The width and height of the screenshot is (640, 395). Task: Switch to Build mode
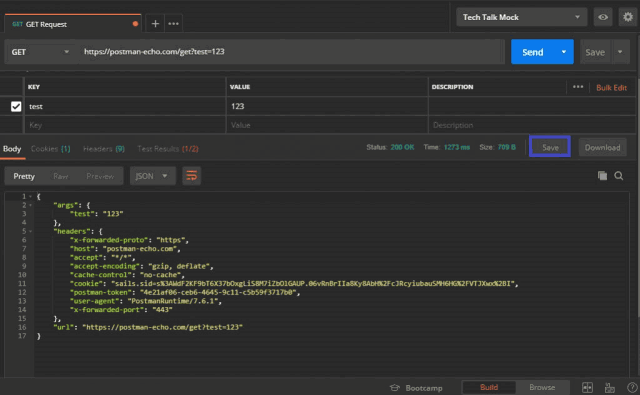[489, 387]
